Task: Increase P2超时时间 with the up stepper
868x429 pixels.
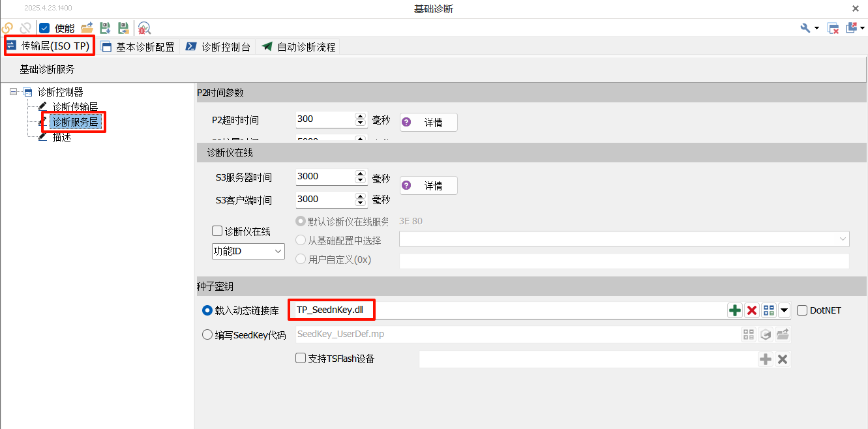Action: point(359,115)
